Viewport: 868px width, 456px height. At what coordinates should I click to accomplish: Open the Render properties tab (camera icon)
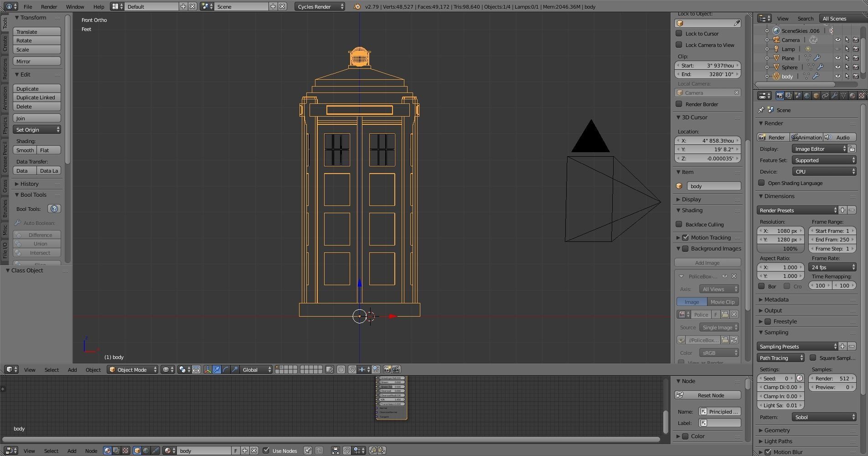click(780, 96)
